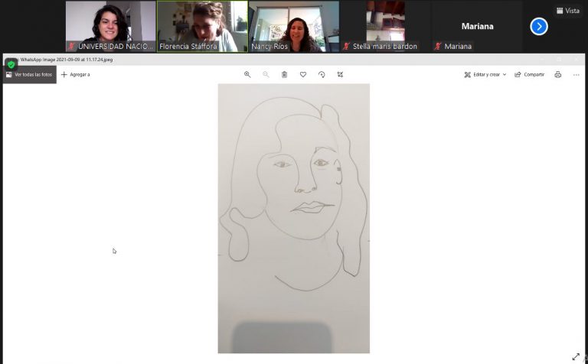The width and height of the screenshot is (588, 364).
Task: Click the print icon
Action: [x=557, y=74]
